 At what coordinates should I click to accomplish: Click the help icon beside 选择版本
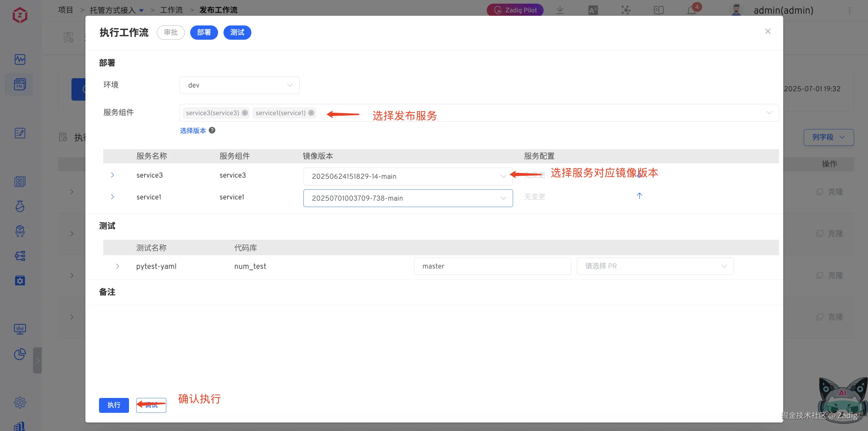[x=212, y=131]
